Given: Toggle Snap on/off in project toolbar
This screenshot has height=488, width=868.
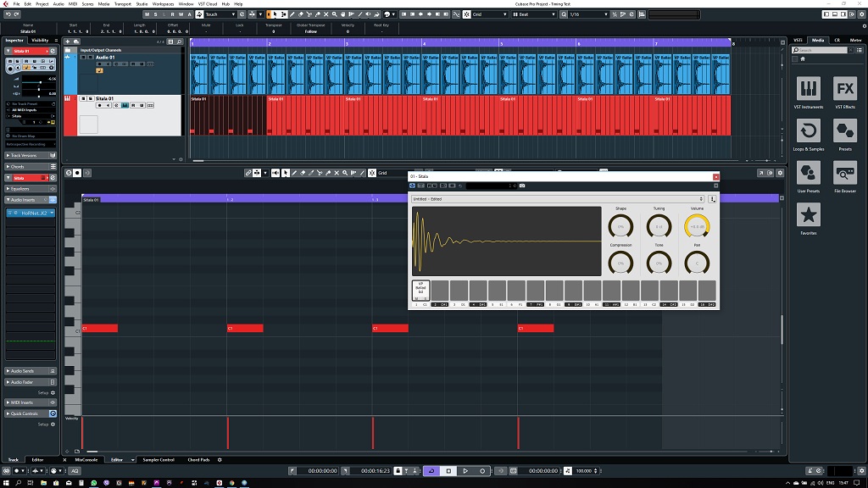Looking at the screenshot, I should pyautogui.click(x=467, y=14).
